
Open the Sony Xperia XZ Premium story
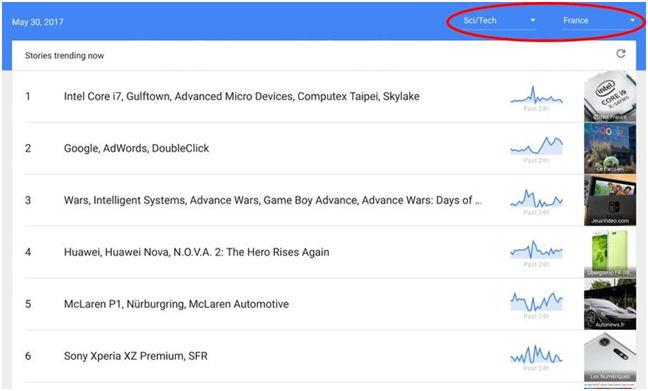[136, 356]
